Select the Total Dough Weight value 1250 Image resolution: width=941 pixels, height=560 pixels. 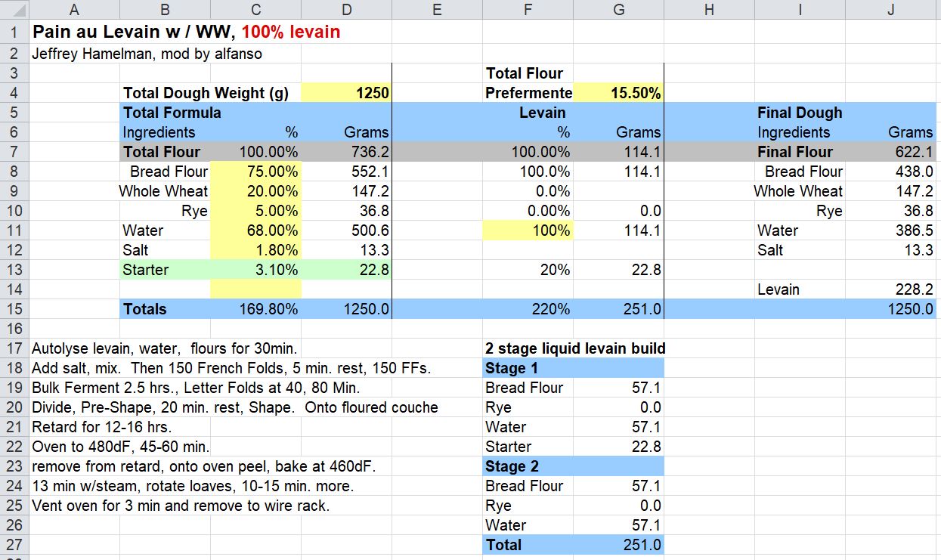click(x=346, y=93)
